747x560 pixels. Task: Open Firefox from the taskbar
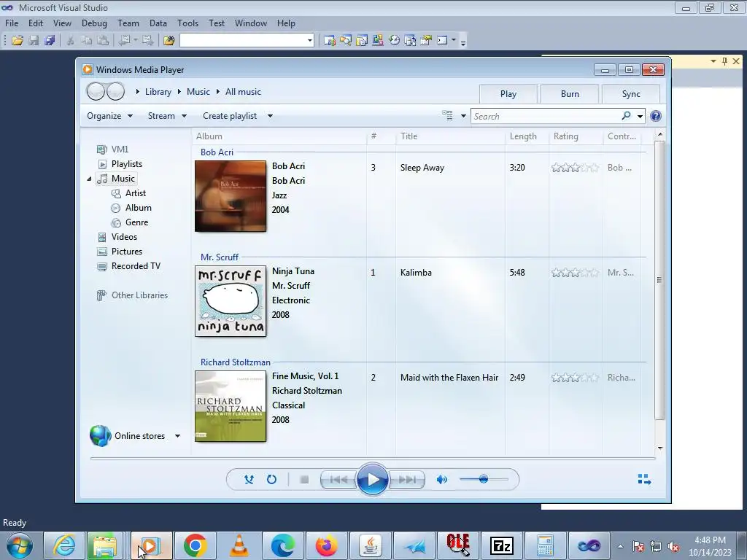tap(326, 545)
